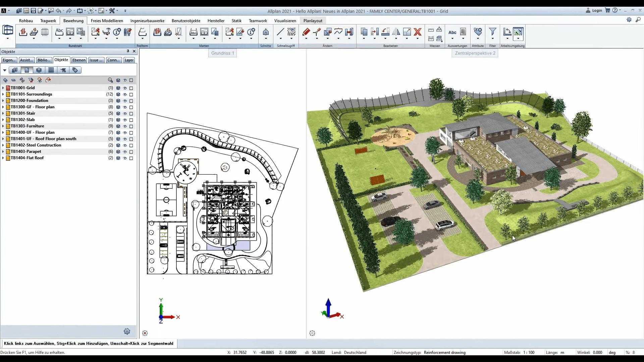The width and height of the screenshot is (644, 362).
Task: Click the Freiform reinforcement icon
Action: pyautogui.click(x=142, y=32)
